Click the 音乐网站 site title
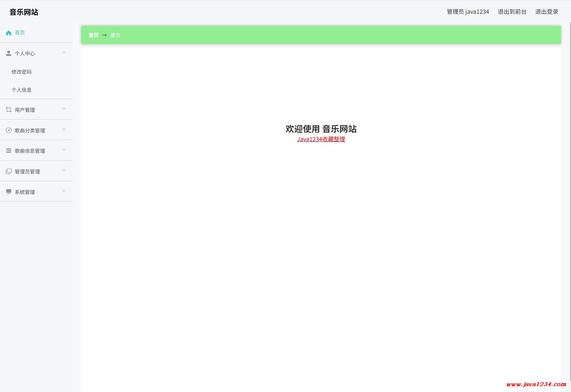 click(24, 12)
